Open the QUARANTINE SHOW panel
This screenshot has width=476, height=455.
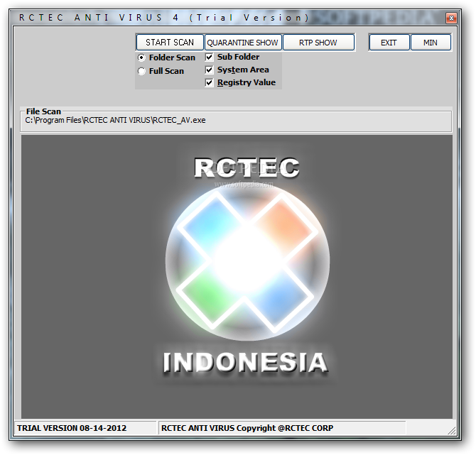click(243, 42)
